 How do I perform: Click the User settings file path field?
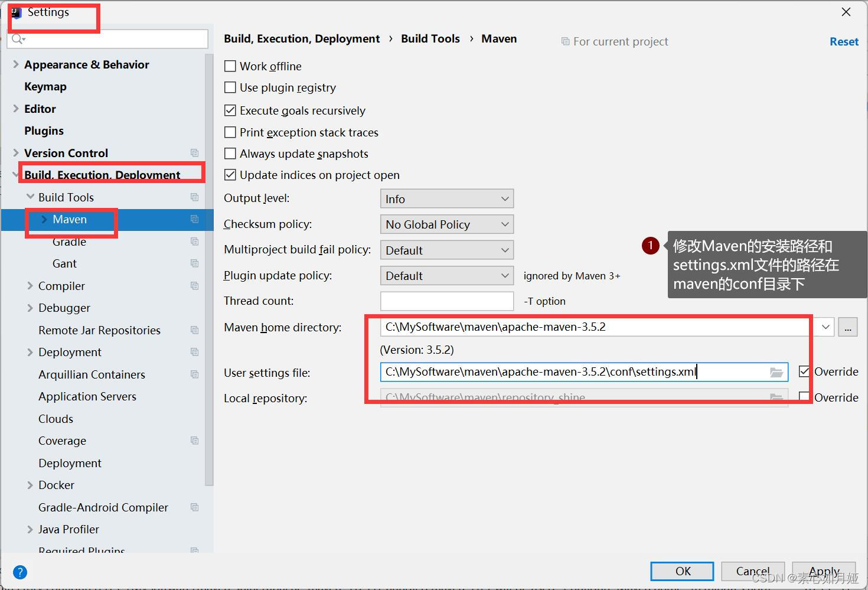coord(584,372)
